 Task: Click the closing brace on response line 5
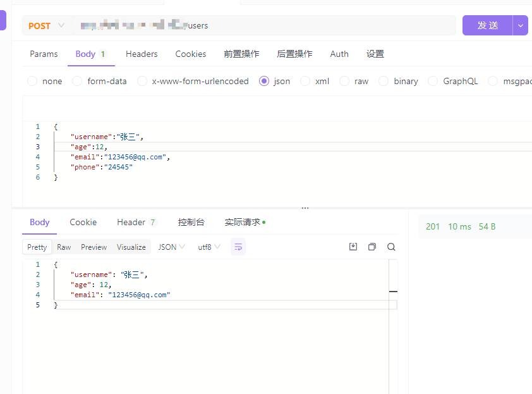[x=56, y=305]
